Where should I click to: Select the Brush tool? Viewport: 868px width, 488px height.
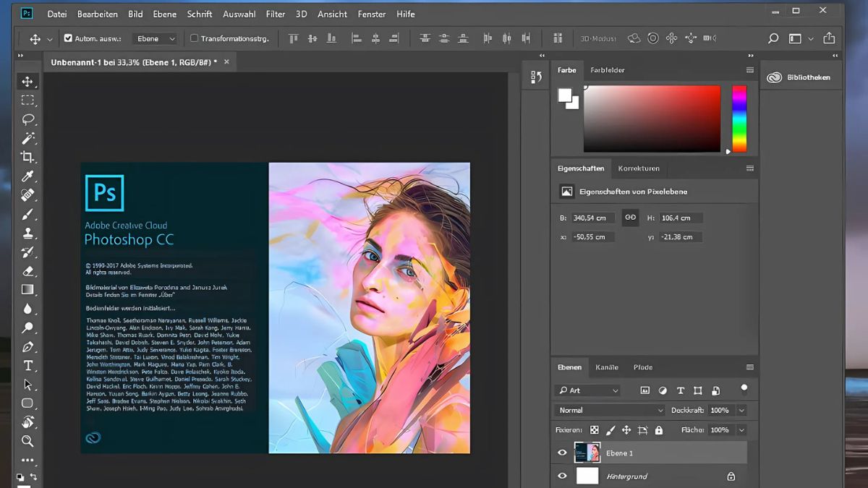(x=27, y=214)
